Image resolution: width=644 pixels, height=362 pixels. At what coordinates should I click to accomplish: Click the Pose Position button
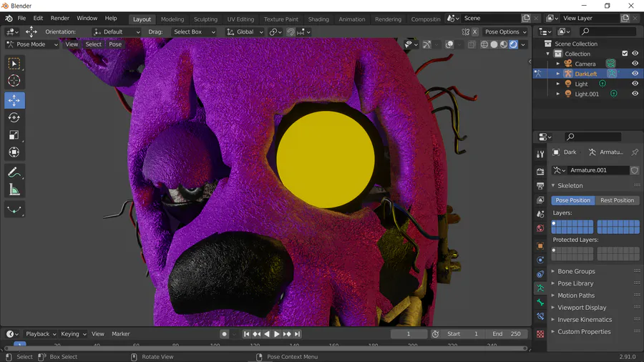click(572, 200)
